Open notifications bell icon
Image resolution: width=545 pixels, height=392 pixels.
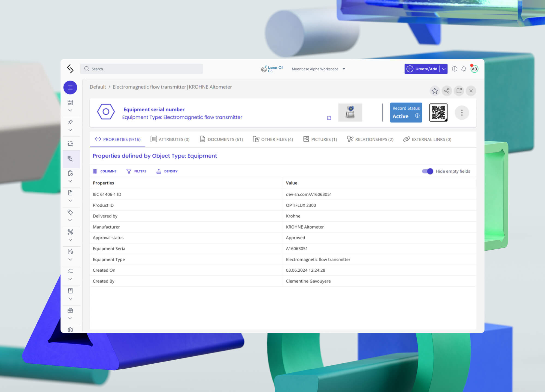coord(464,69)
